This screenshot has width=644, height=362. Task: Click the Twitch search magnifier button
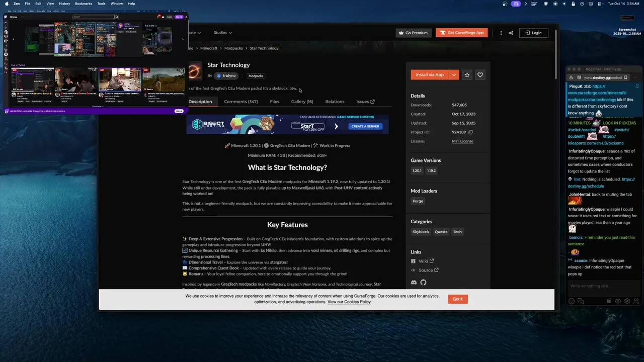[117, 17]
